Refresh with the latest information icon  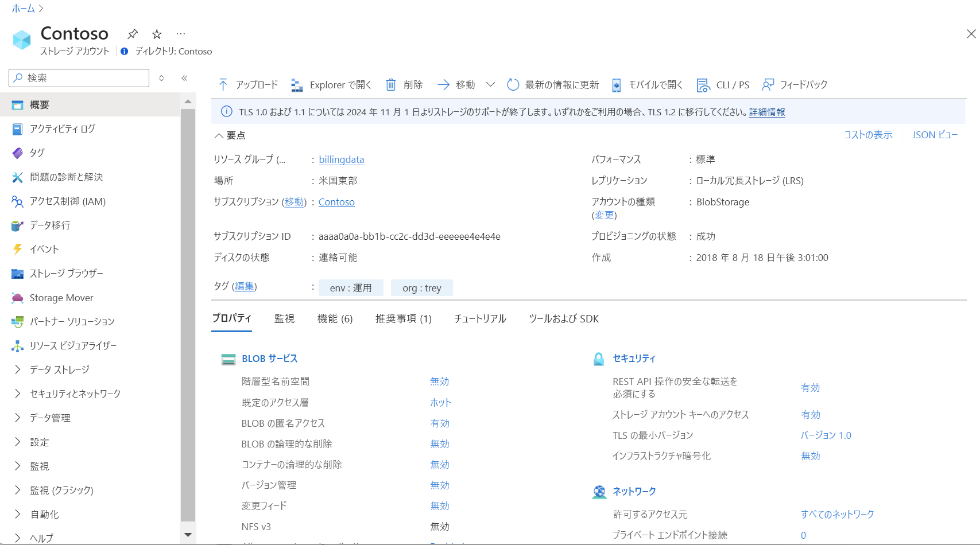(x=513, y=85)
